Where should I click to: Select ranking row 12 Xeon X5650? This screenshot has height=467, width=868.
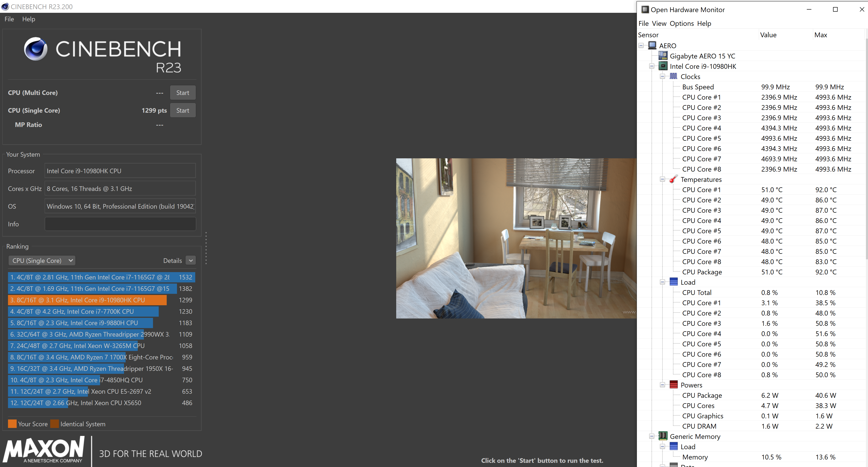pos(101,403)
